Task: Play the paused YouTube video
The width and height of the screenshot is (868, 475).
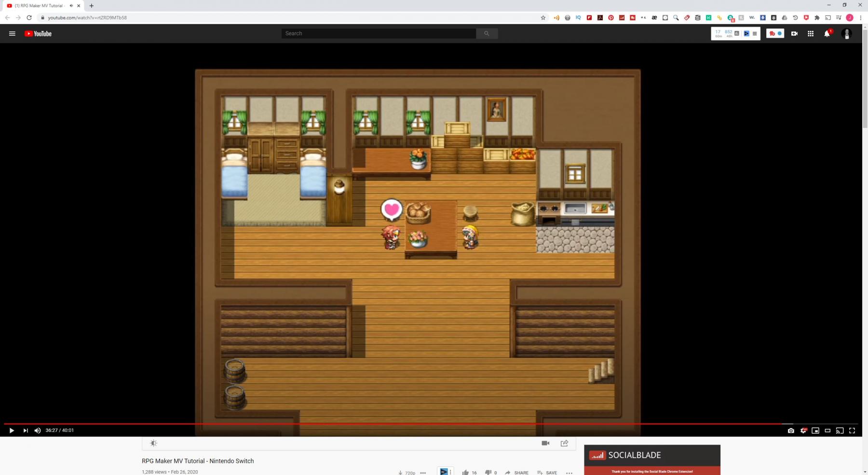Action: [12, 431]
